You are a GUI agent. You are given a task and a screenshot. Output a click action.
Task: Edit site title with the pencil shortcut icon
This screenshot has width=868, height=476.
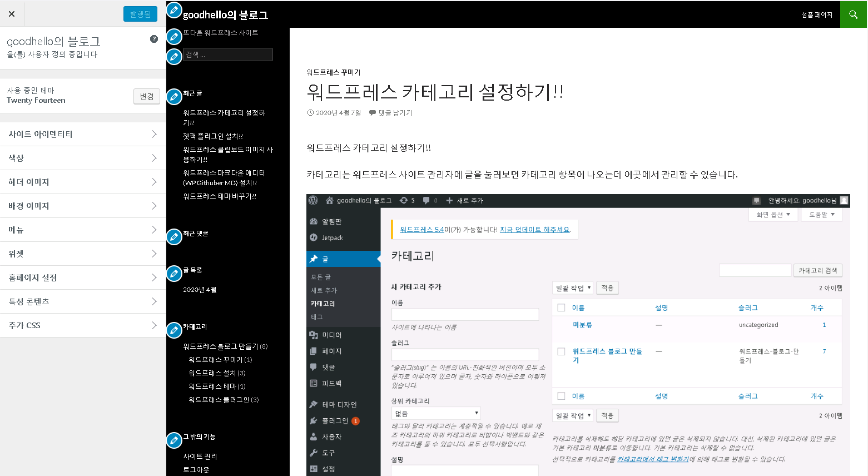point(174,9)
